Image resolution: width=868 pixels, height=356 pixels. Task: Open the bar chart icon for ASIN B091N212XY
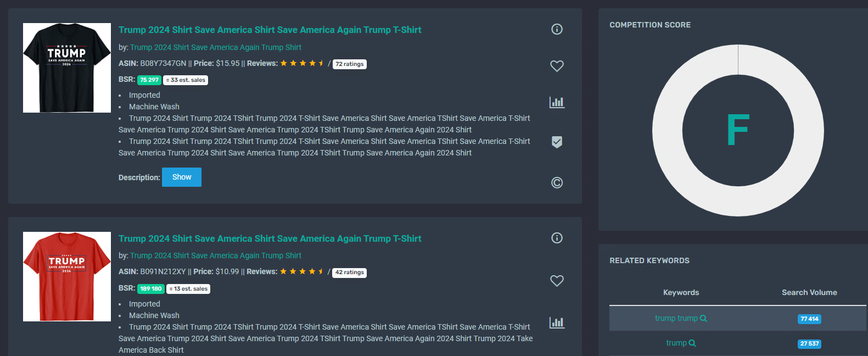point(557,322)
